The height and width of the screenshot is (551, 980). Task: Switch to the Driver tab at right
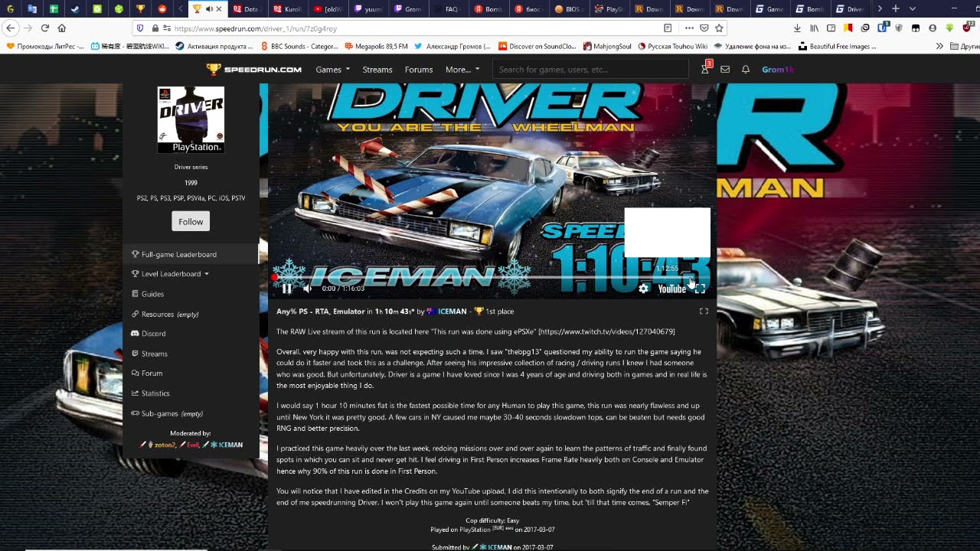point(850,9)
